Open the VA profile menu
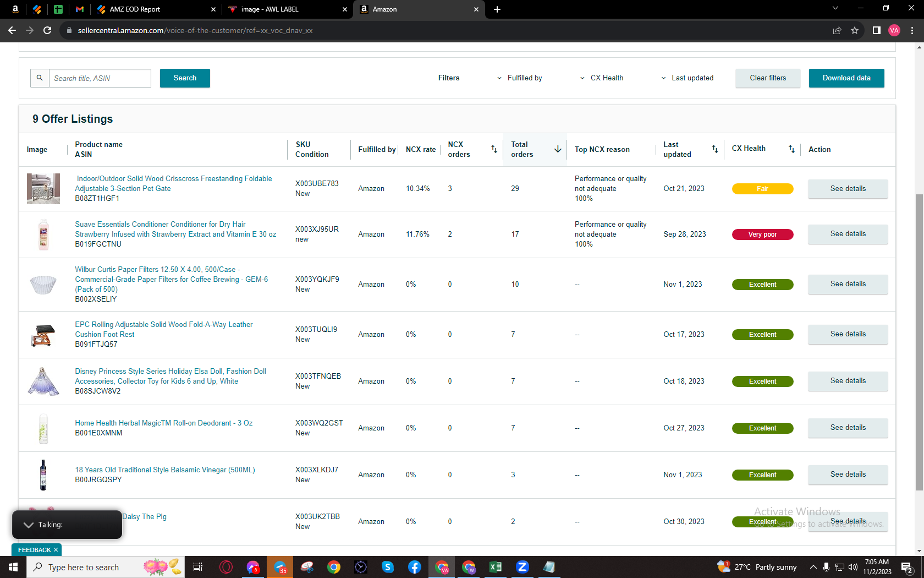The image size is (924, 578). pos(894,30)
